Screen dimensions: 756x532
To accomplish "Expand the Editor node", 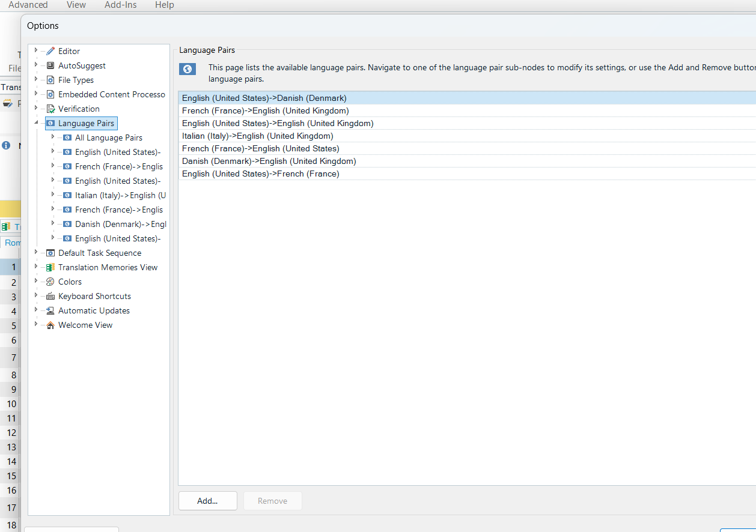I will click(36, 50).
